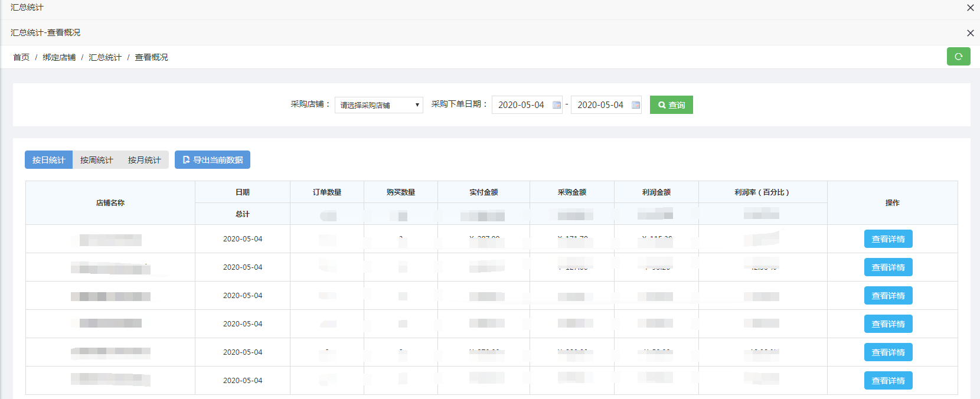Click the 总计 cell in header
This screenshot has width=980, height=399.
(243, 214)
